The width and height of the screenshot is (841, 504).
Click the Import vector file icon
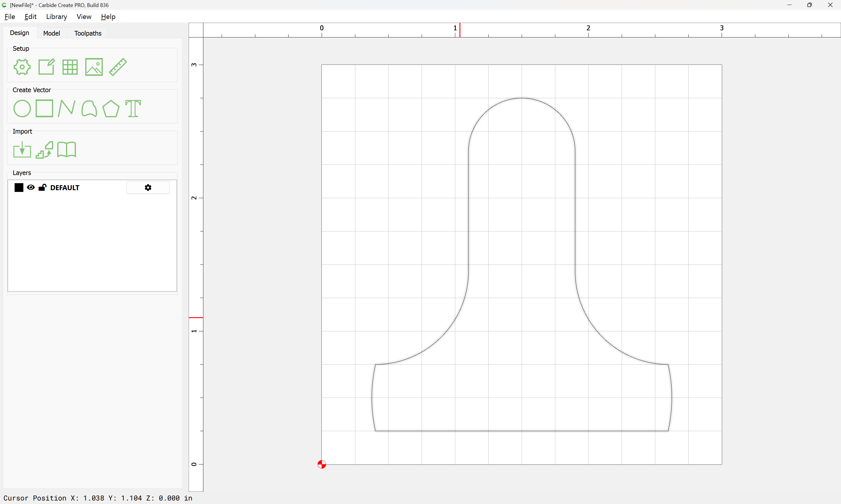tap(22, 150)
